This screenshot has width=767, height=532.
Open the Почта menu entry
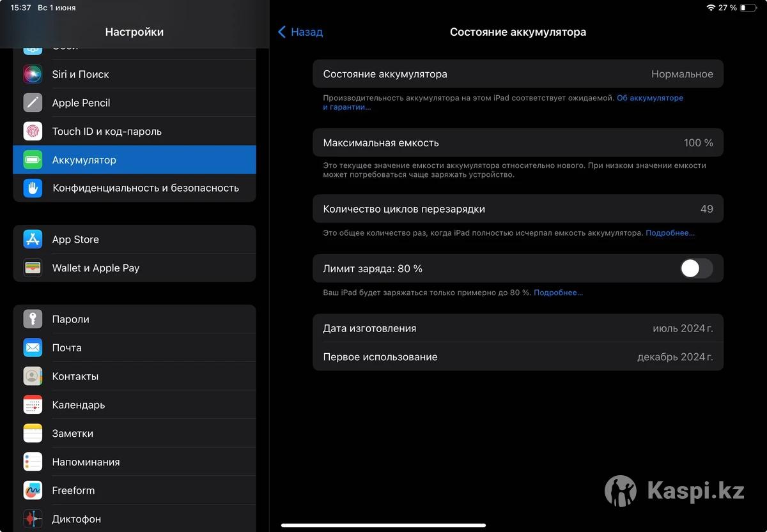(134, 347)
